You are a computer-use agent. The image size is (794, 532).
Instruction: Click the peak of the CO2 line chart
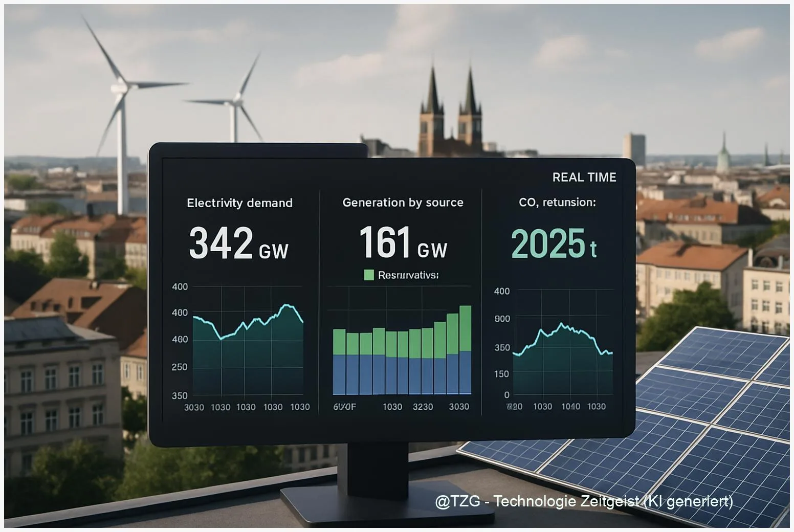click(x=561, y=324)
